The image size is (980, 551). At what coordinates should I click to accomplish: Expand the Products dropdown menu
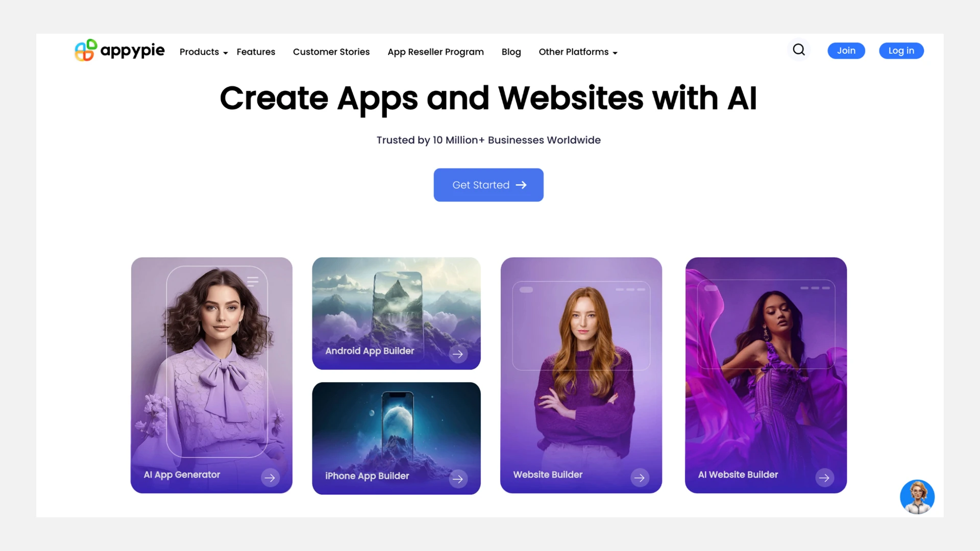[x=204, y=52]
